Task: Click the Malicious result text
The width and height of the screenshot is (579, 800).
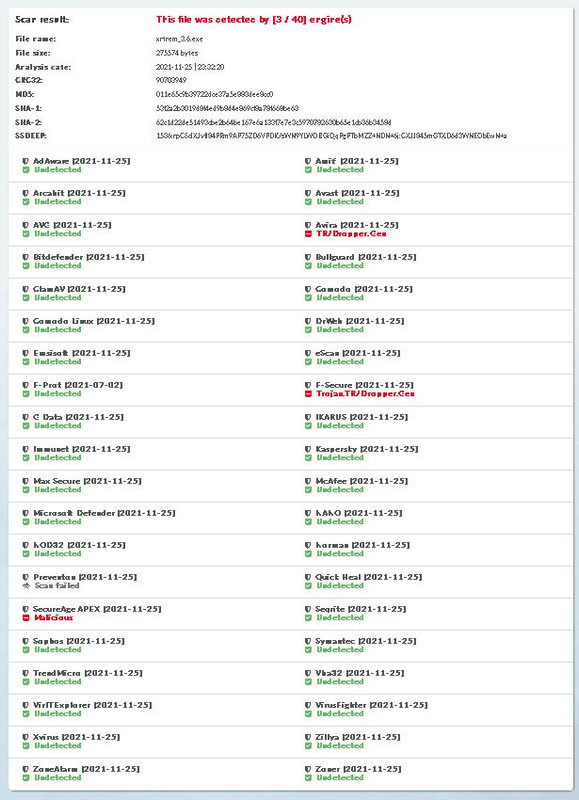Action: tap(54, 618)
